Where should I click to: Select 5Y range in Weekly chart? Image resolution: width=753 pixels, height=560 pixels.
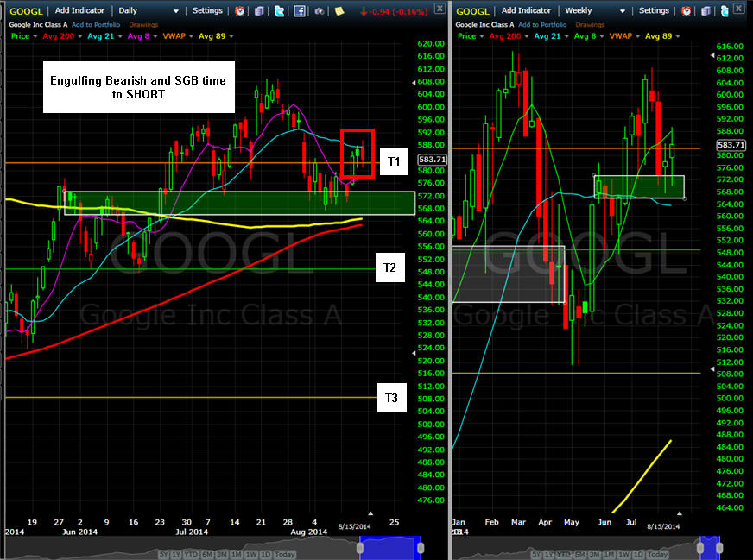click(536, 554)
